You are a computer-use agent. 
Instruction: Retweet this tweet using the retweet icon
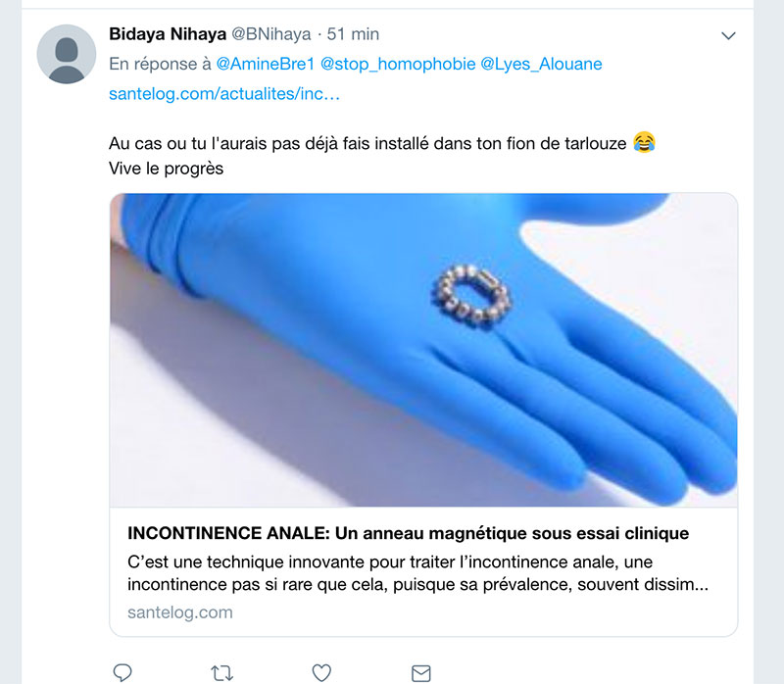(x=222, y=672)
